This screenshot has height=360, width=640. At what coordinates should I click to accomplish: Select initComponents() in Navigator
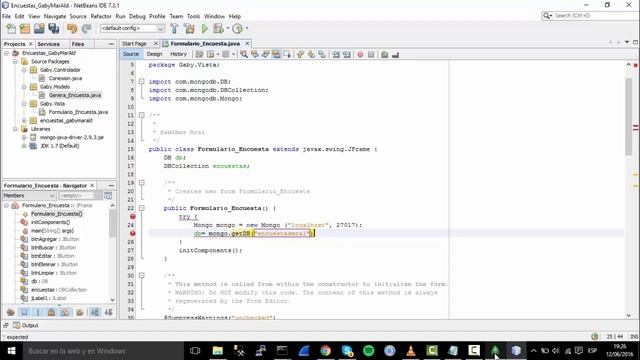tap(50, 222)
